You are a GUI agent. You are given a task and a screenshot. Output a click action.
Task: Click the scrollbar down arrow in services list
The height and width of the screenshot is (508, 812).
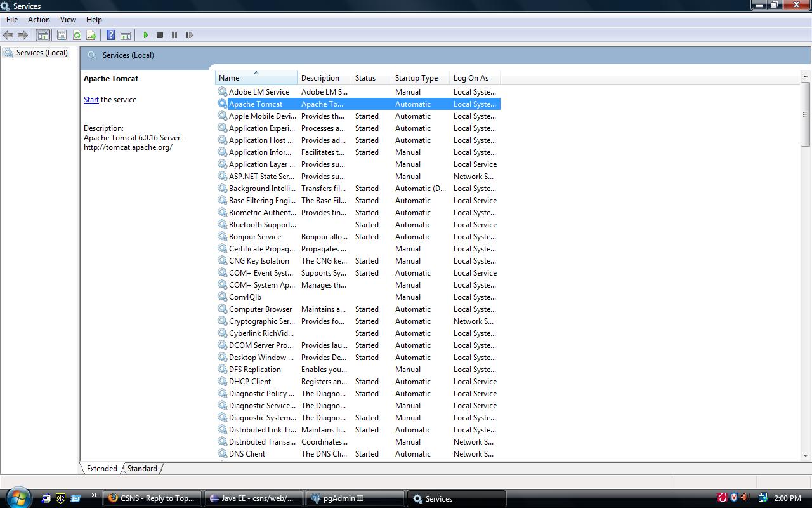pyautogui.click(x=806, y=455)
